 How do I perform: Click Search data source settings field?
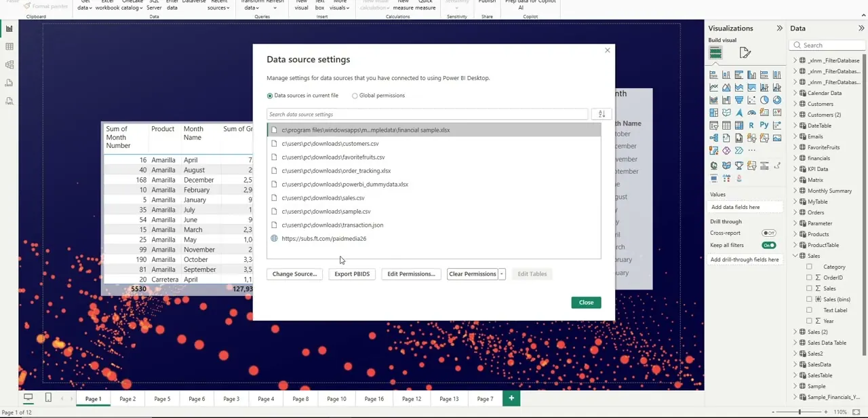427,114
